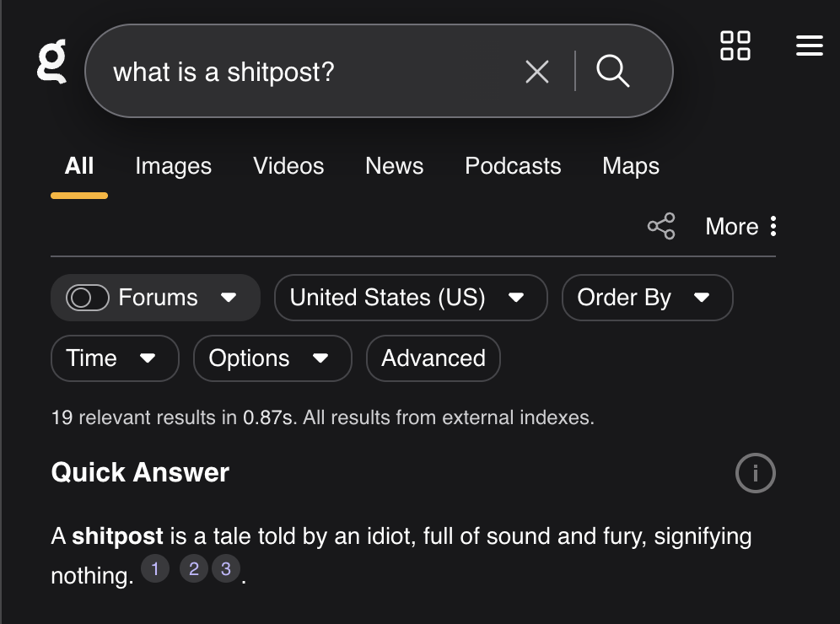This screenshot has height=624, width=840.
Task: Click the magnifying glass search icon
Action: pos(612,71)
